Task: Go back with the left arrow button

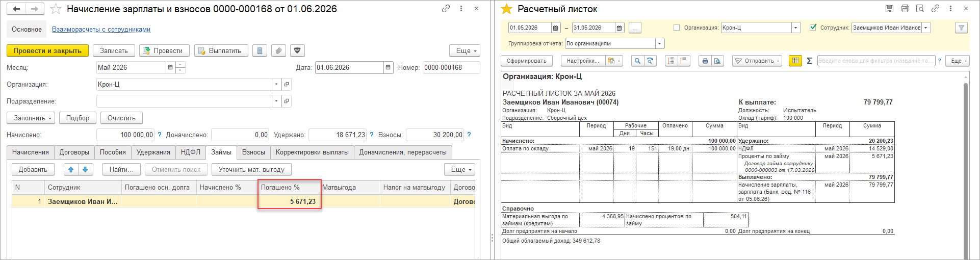Action: coord(17,9)
